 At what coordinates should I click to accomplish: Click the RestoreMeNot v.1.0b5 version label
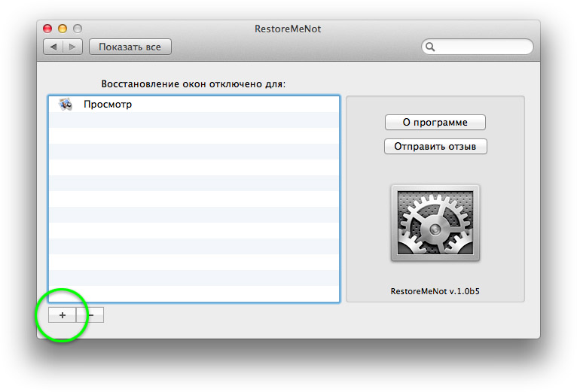click(435, 291)
